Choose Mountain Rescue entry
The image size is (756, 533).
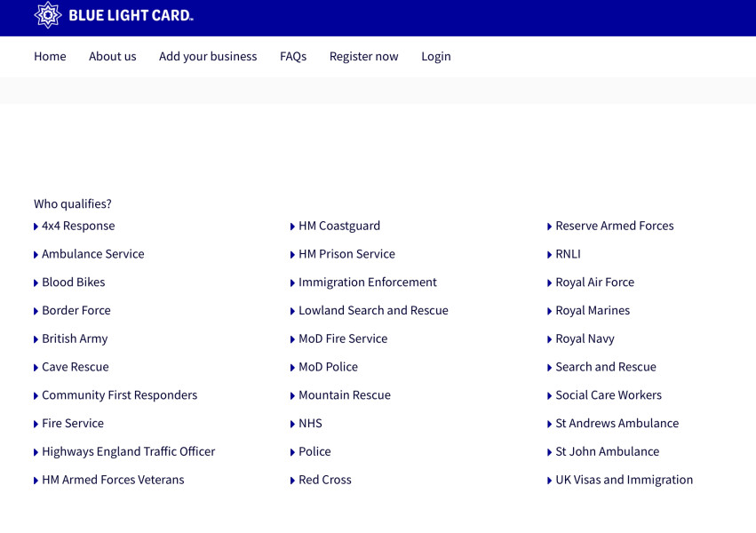345,395
